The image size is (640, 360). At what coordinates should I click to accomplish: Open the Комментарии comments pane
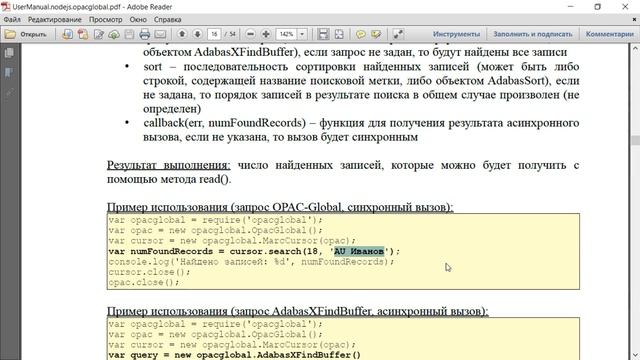[609, 34]
